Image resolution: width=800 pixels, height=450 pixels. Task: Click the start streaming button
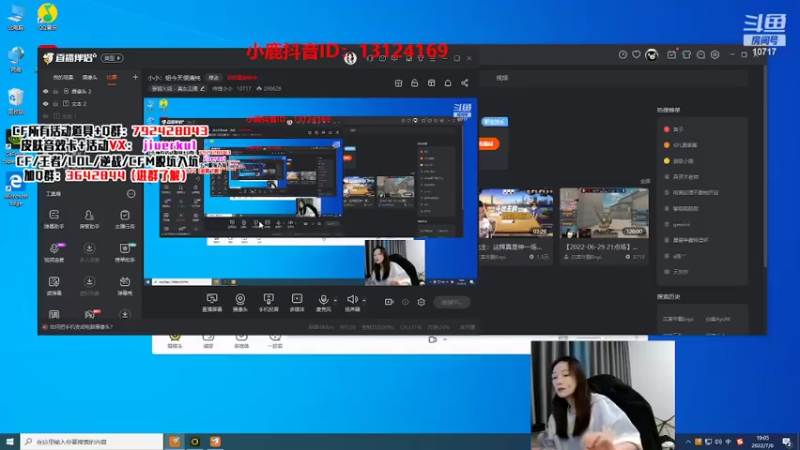coord(452,302)
